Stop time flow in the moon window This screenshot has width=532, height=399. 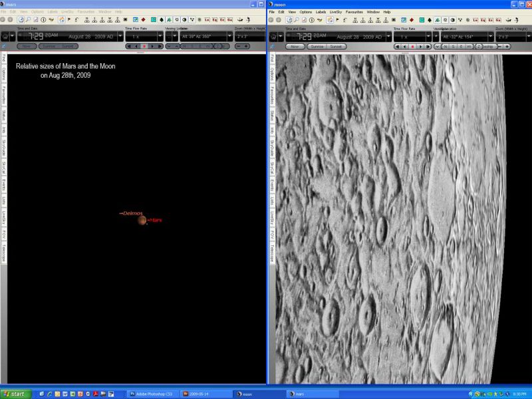[x=412, y=47]
